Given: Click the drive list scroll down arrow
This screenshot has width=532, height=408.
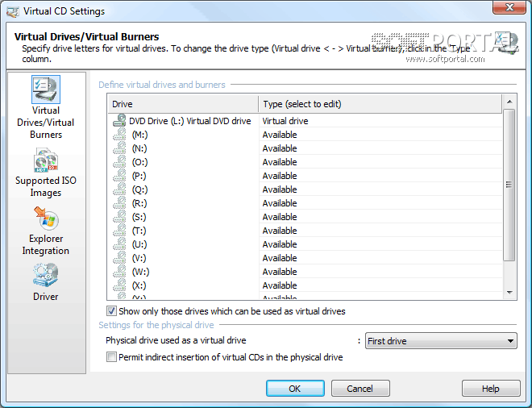Looking at the screenshot, I should pyautogui.click(x=509, y=292).
